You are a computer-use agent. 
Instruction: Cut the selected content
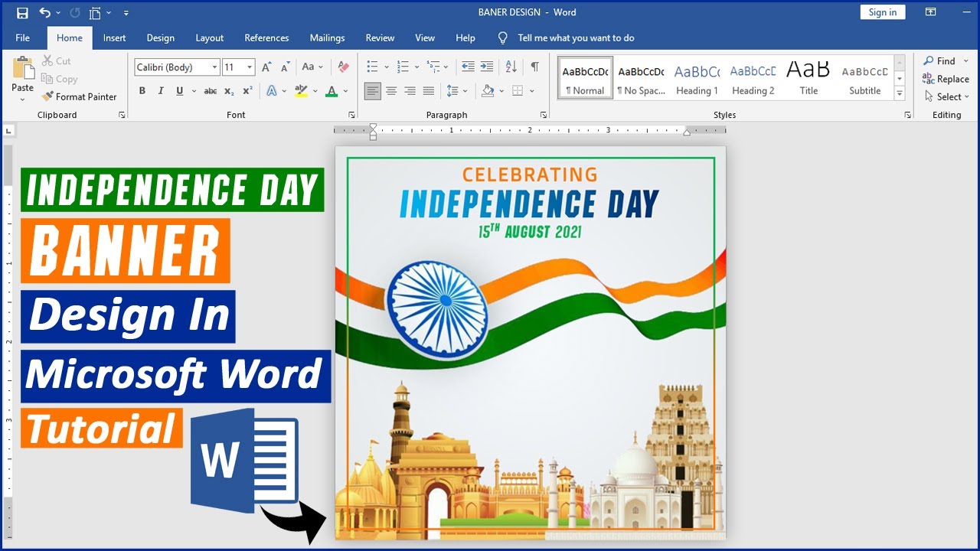[x=56, y=60]
